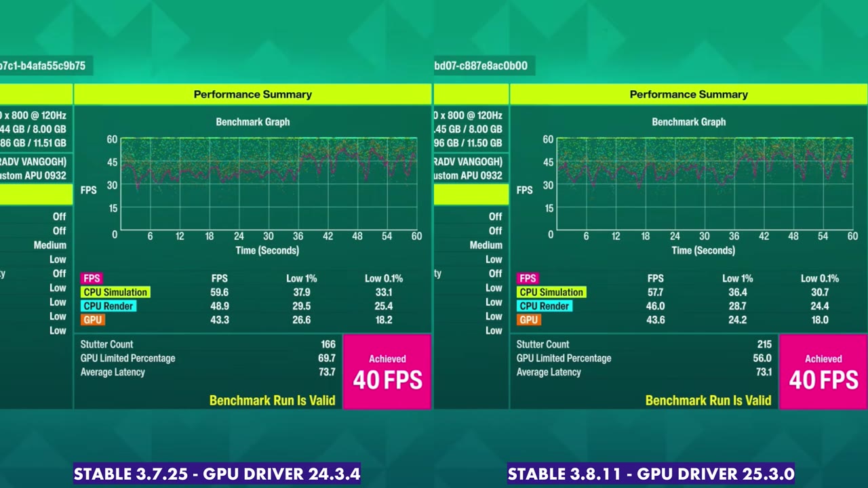The image size is (868, 488).
Task: Select the 24.4 Low 0.1% value
Action: (x=820, y=306)
